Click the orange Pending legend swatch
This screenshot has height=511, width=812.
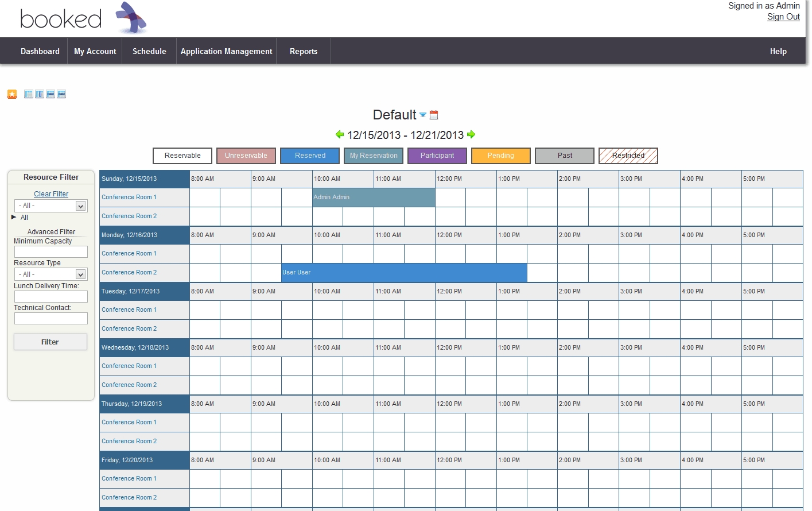[x=500, y=156]
